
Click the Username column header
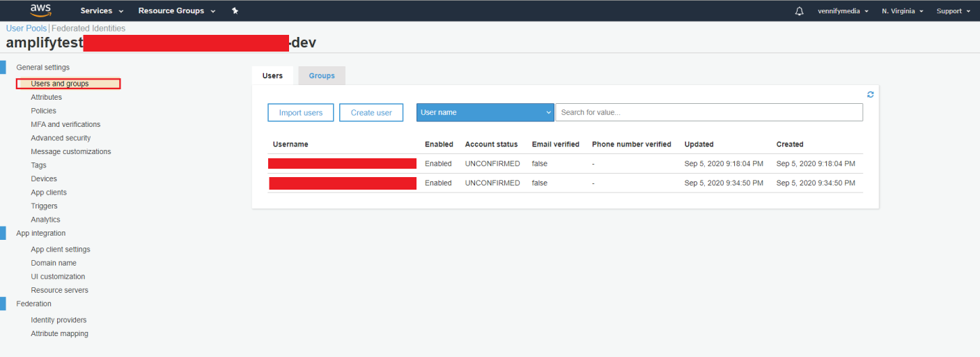pyautogui.click(x=290, y=144)
